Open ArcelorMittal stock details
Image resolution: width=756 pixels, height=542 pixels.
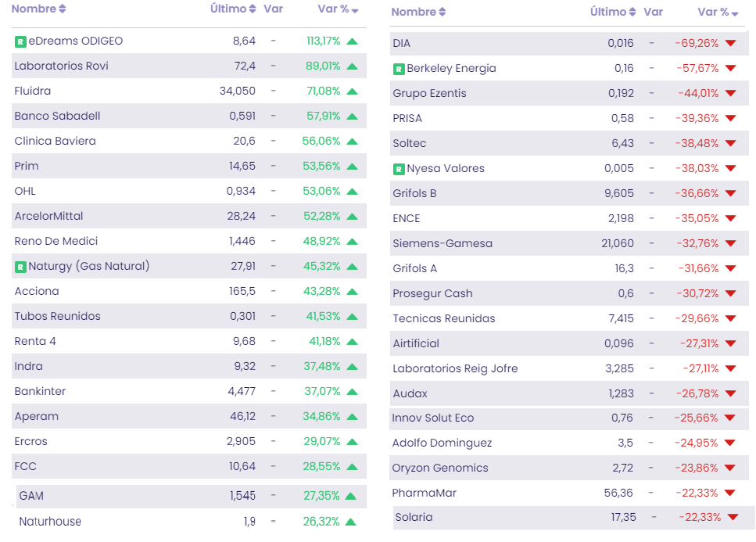[x=48, y=217]
